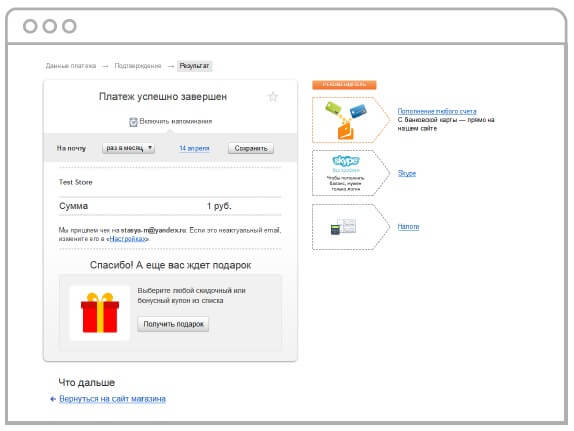Viewport: 574px width, 431px height.
Task: Click the reminder calendar icon
Action: click(133, 122)
